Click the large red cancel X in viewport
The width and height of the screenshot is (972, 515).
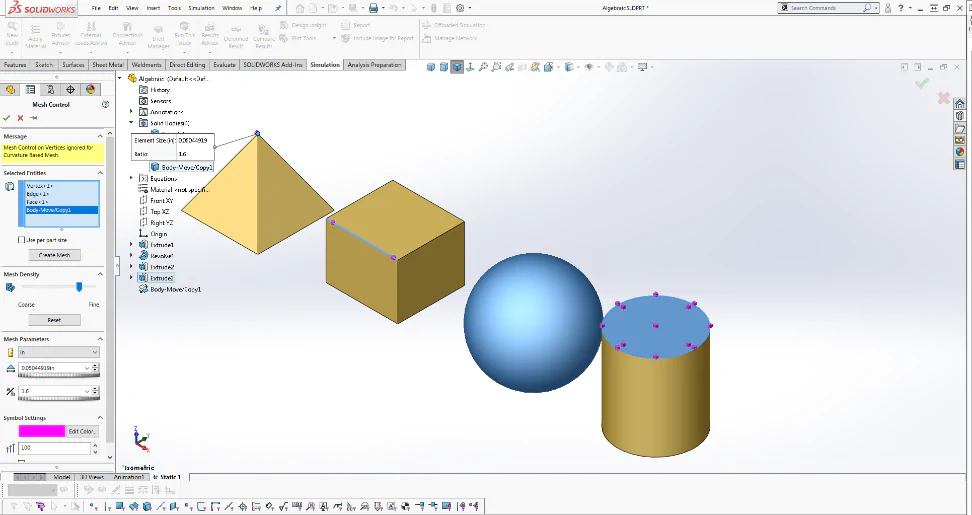pyautogui.click(x=943, y=98)
